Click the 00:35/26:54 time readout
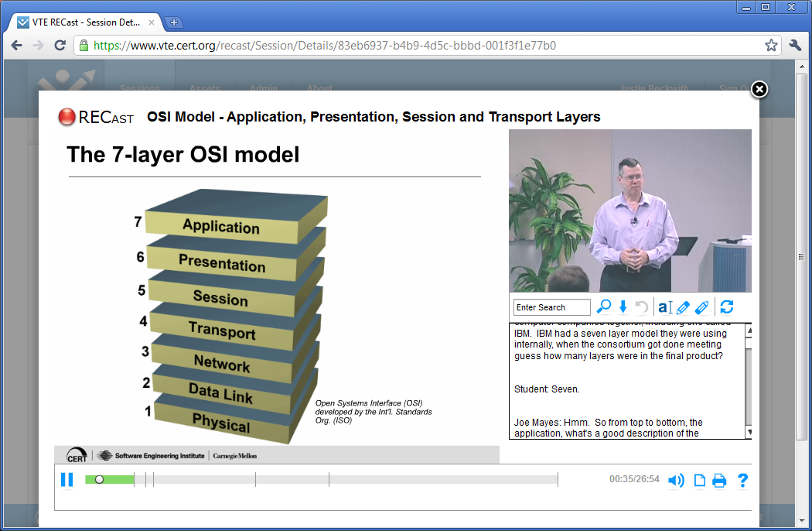812x531 pixels. 634,479
